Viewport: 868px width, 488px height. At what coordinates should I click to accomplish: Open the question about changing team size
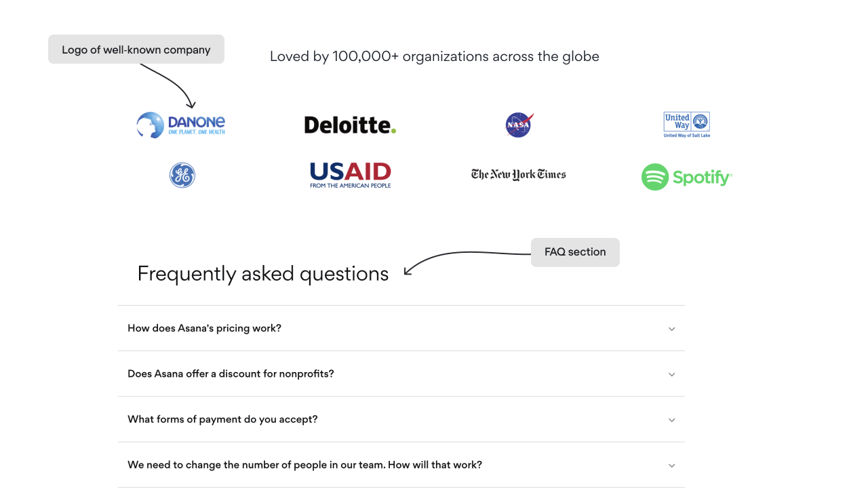coord(401,465)
